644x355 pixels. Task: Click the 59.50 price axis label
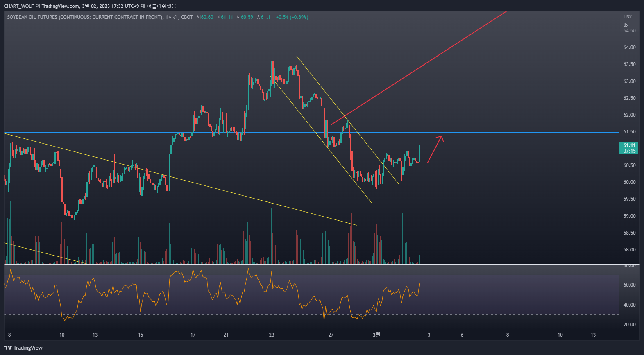pyautogui.click(x=629, y=199)
